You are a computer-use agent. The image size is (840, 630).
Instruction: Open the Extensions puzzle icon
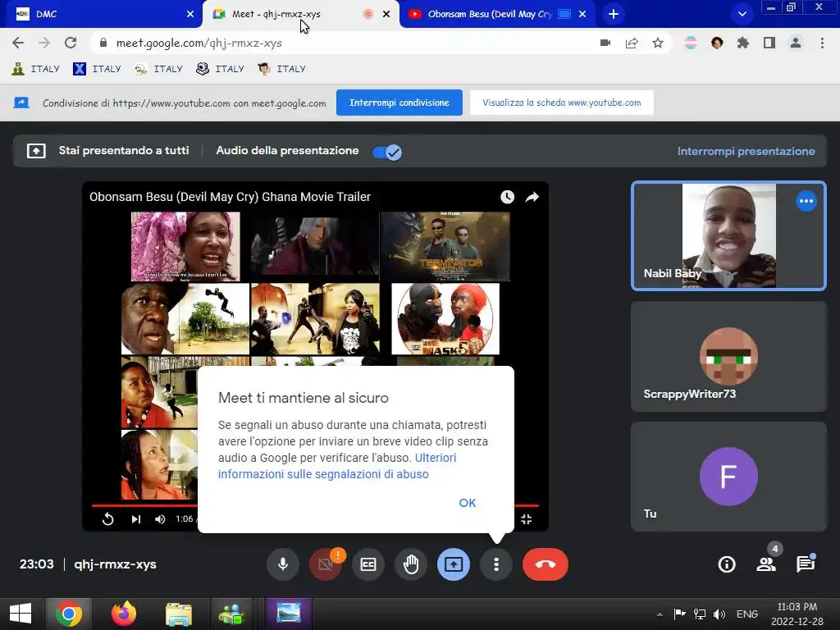coord(742,43)
